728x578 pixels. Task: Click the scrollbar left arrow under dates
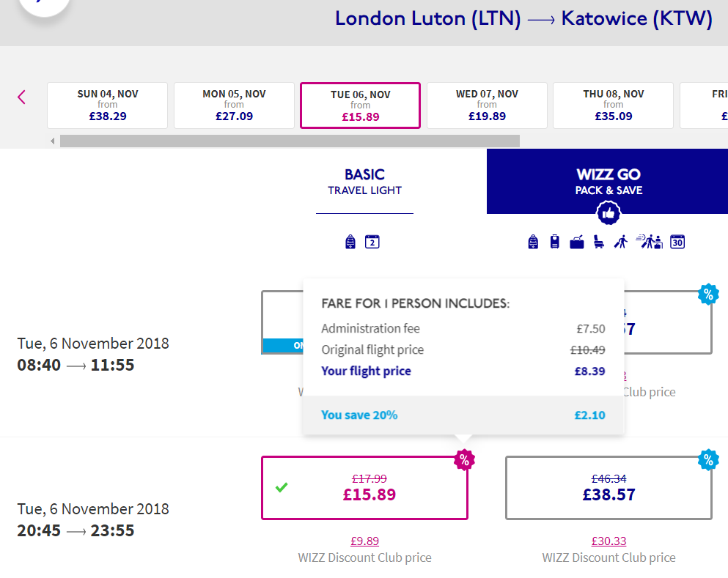(x=53, y=141)
